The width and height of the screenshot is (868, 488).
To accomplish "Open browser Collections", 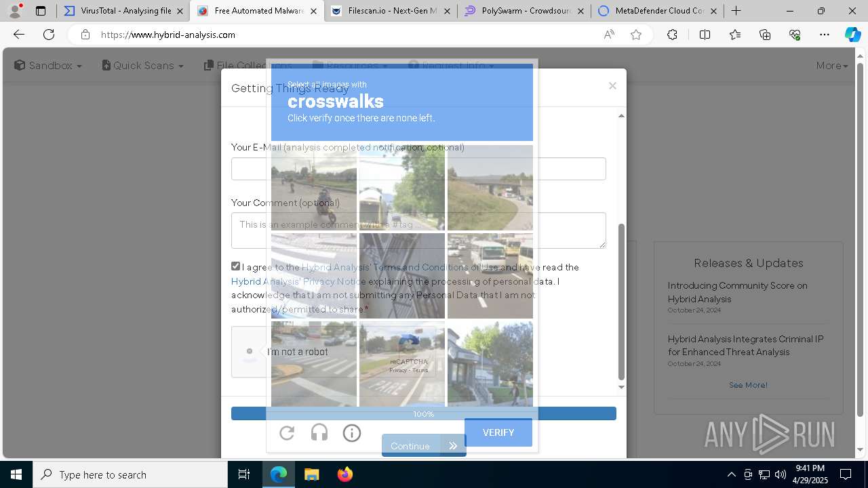I will click(x=765, y=35).
